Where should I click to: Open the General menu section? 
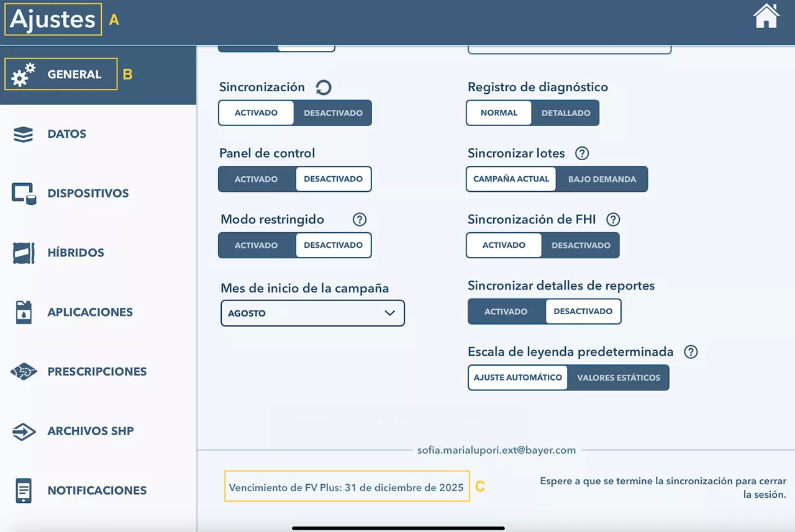pos(75,74)
